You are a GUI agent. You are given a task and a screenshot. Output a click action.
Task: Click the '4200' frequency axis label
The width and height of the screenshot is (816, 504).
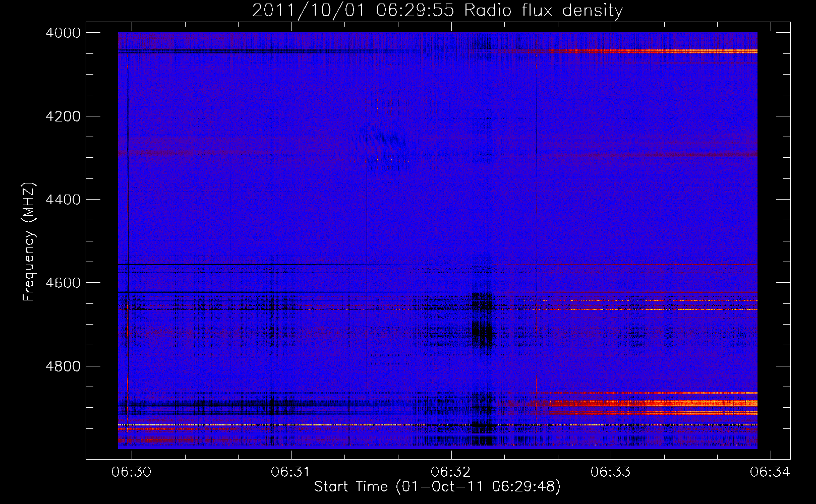63,116
